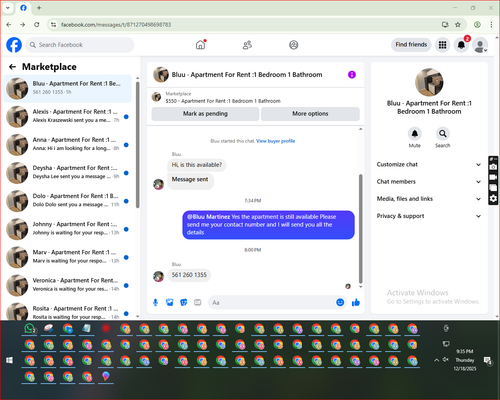Mute this conversation with bell icon
Viewport: 500px width, 400px height.
(415, 134)
